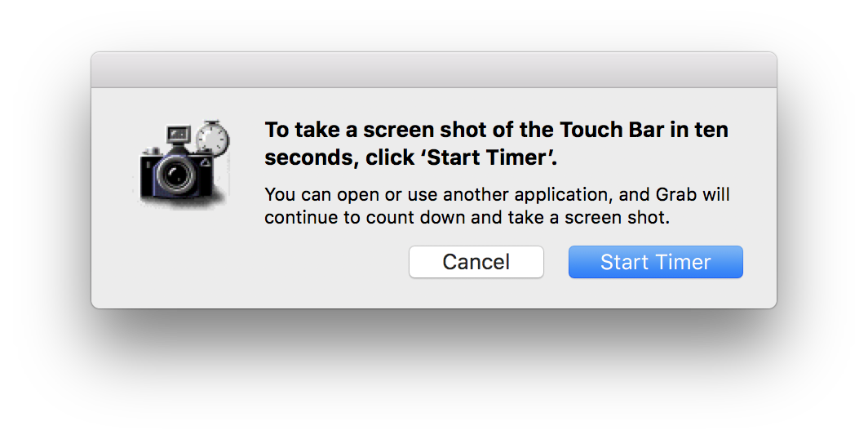
Task: Click the bold heading about Touch Bar
Action: click(497, 144)
